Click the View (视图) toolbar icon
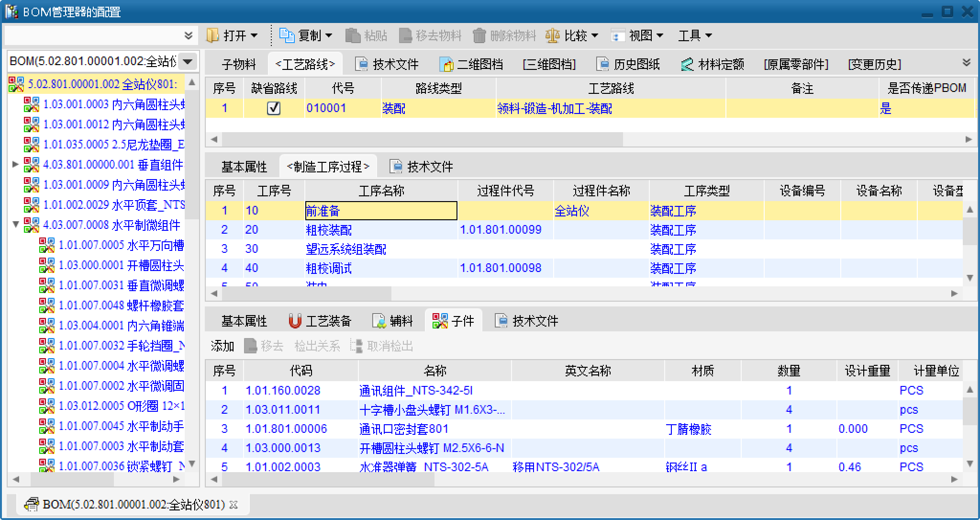980x520 pixels. point(618,35)
